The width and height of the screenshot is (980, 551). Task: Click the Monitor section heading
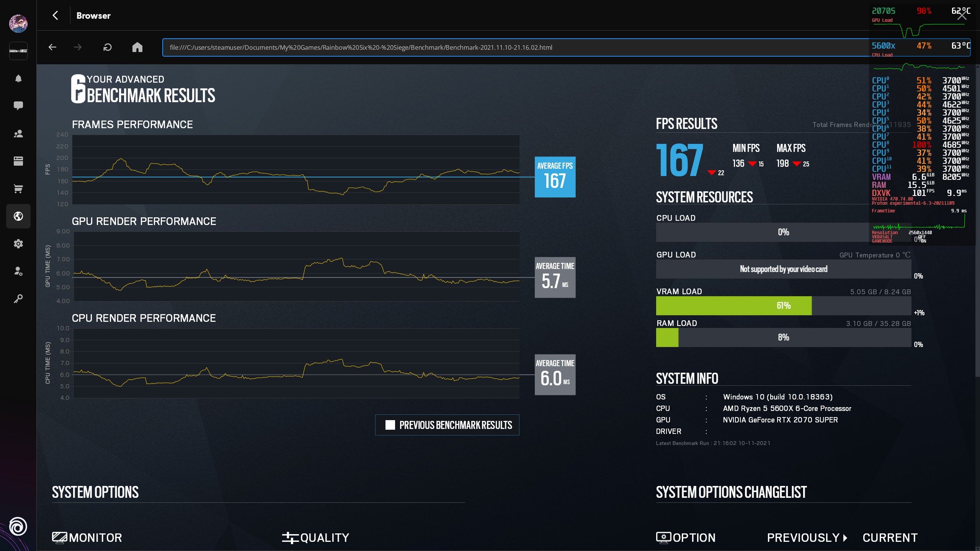(x=95, y=538)
